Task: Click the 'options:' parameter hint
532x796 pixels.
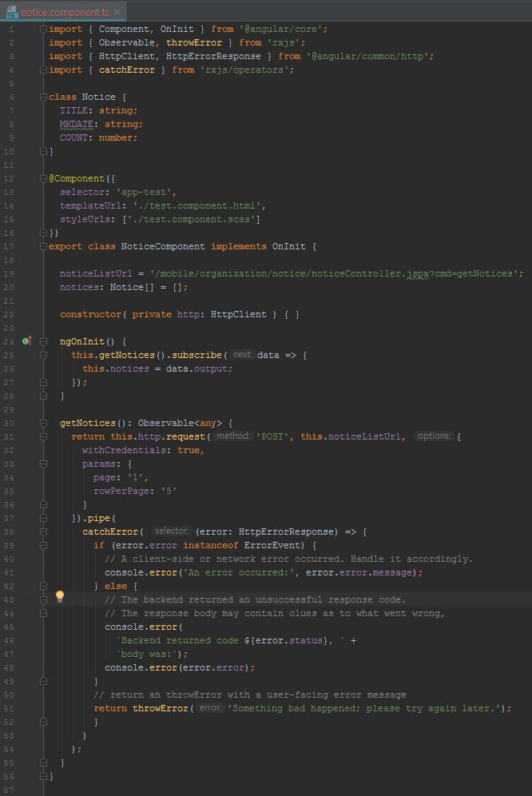Action: pos(434,436)
